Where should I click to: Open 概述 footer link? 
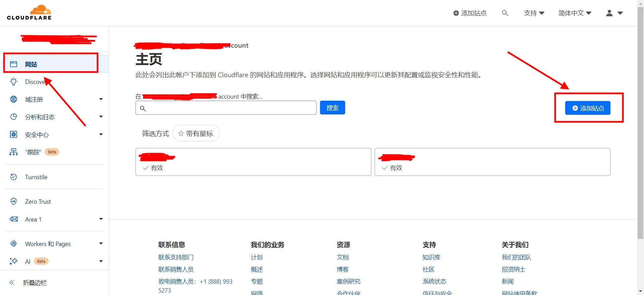(x=257, y=269)
